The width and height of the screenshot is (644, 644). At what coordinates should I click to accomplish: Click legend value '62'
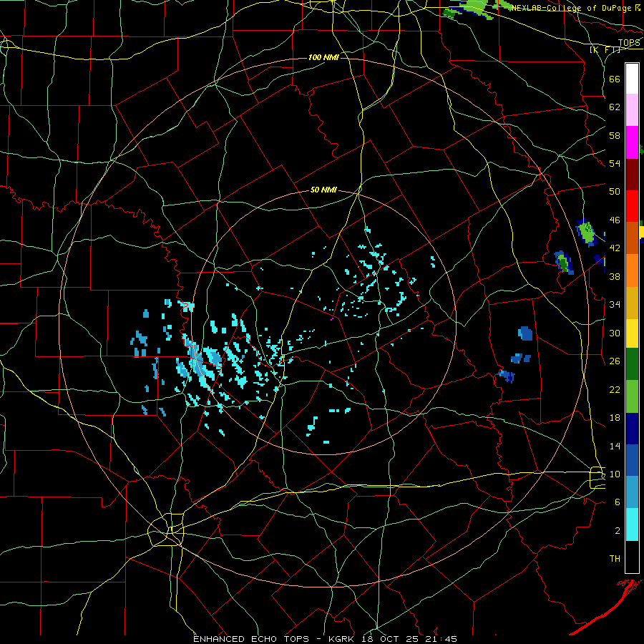[x=615, y=107]
